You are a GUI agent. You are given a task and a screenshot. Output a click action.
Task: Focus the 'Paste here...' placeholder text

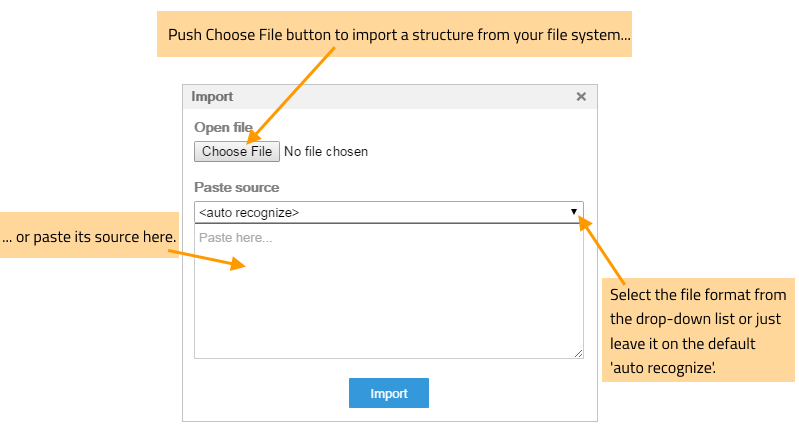coord(235,238)
